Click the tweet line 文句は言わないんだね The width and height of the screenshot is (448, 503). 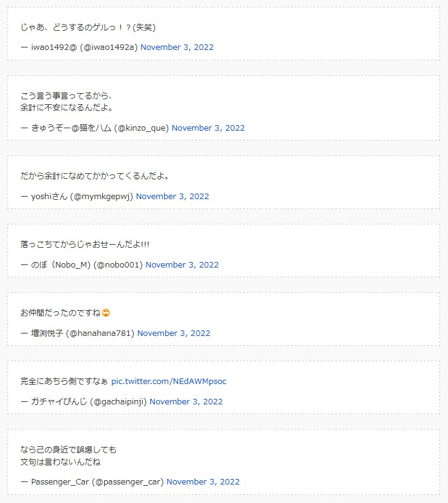pos(60,462)
